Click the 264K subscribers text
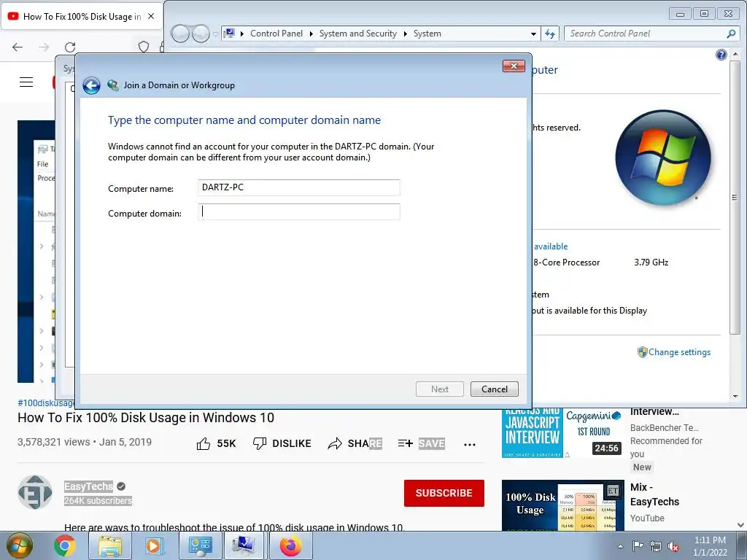Screen dimensions: 747x560 tap(98, 500)
